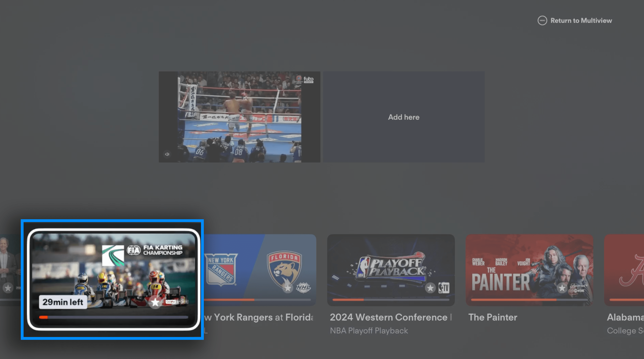Viewport: 644px width, 359px height.
Task: Toggle the favorite star on the FIA Karting stream
Action: click(x=155, y=303)
